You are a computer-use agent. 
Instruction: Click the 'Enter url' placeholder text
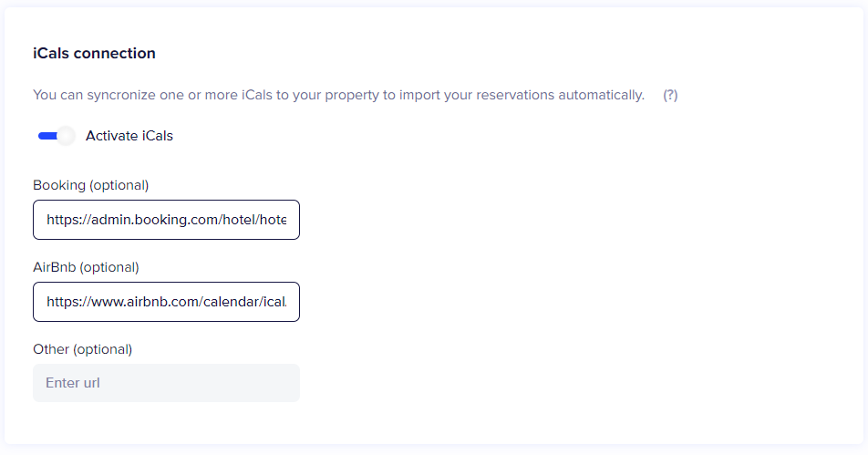73,383
